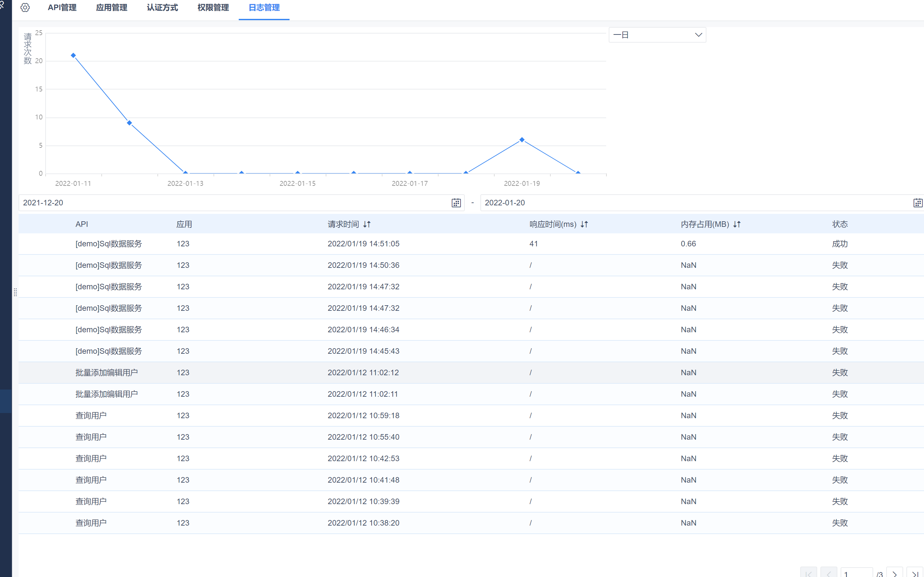
Task: Go to the 权限管理 tab
Action: click(213, 7)
